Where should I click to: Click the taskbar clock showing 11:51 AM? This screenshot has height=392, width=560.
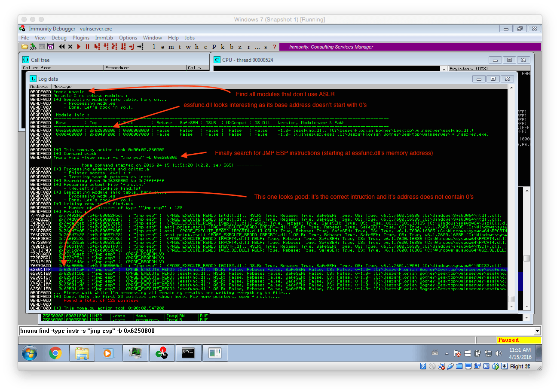pos(520,353)
